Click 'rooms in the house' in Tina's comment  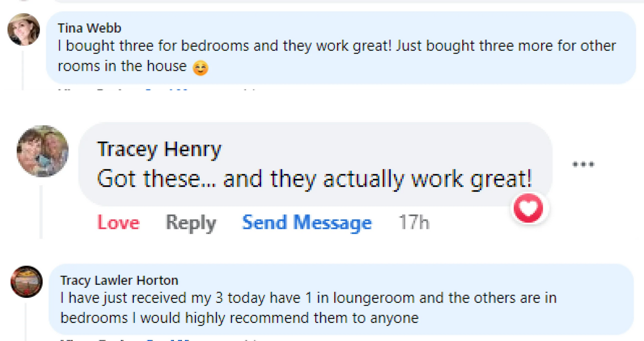click(122, 66)
